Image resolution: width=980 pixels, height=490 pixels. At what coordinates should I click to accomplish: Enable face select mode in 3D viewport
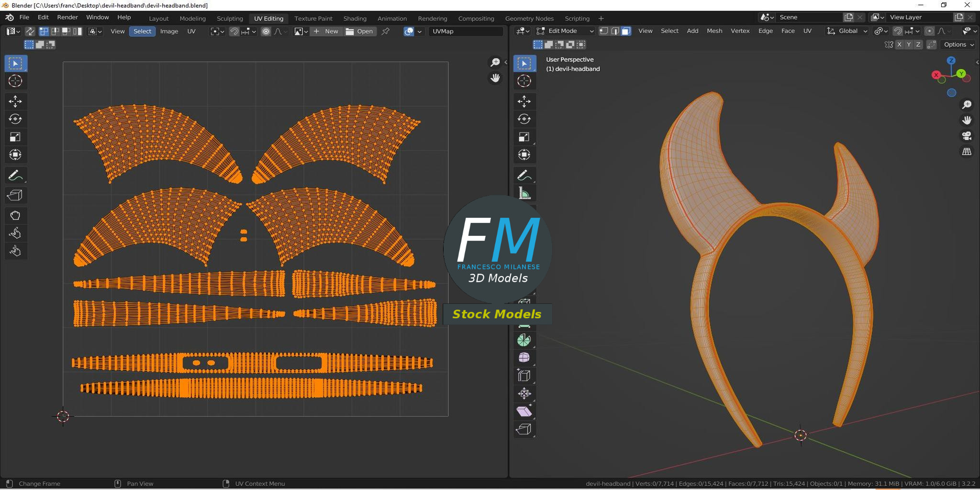(626, 31)
